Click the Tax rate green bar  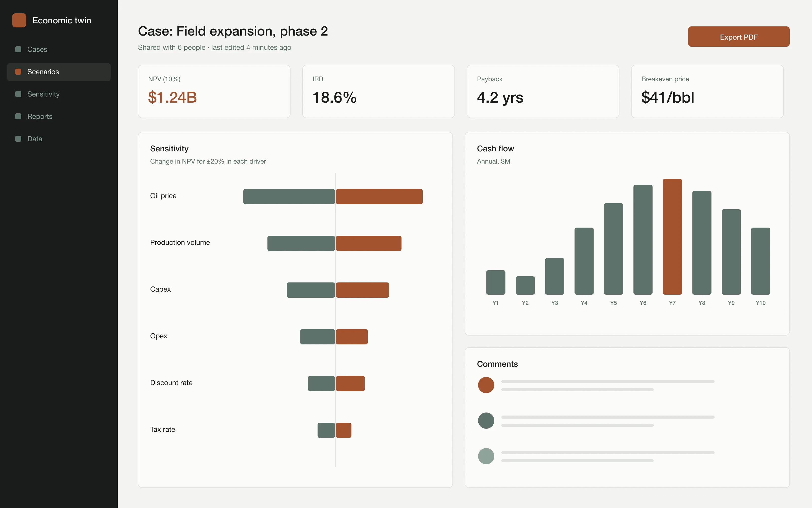click(x=326, y=430)
